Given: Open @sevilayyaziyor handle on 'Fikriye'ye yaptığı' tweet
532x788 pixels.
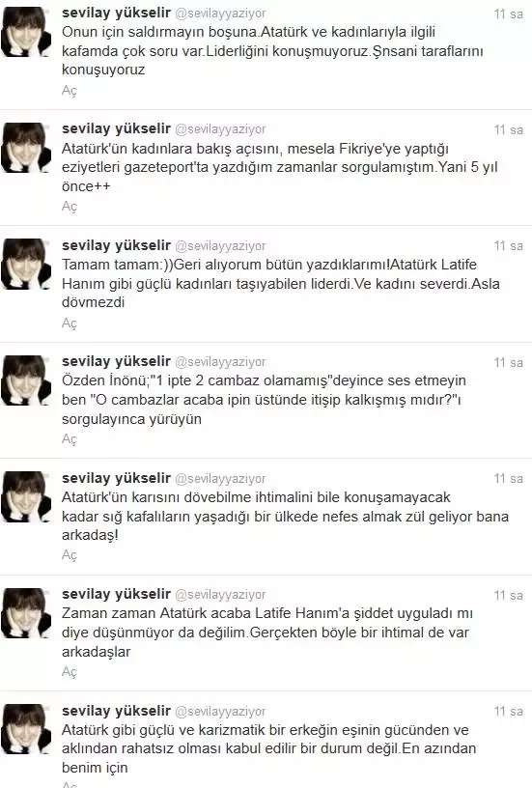Looking at the screenshot, I should coord(220,129).
